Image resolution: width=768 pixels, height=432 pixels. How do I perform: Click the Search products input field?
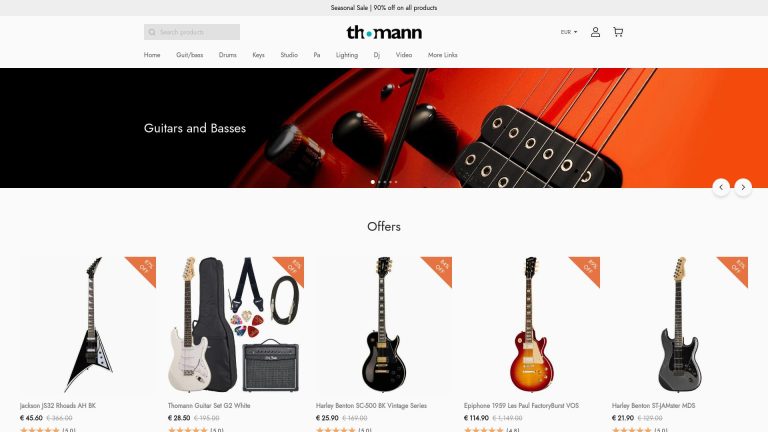pos(192,32)
